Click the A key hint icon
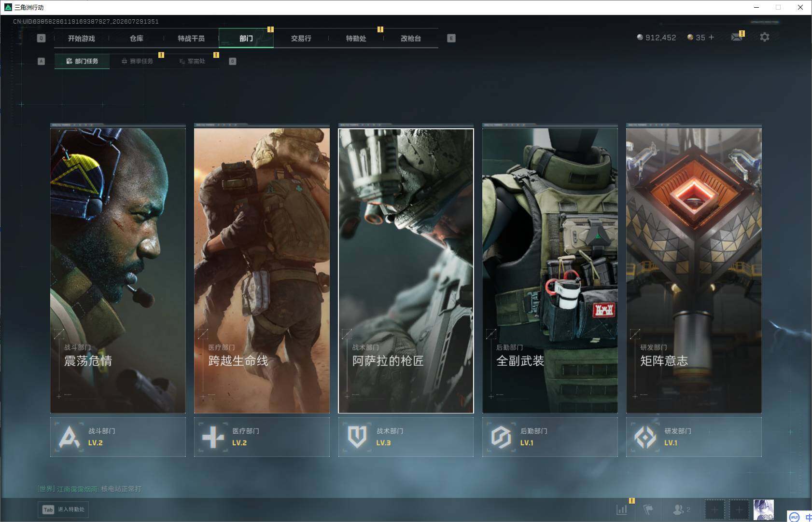The image size is (812, 522). pyautogui.click(x=41, y=61)
